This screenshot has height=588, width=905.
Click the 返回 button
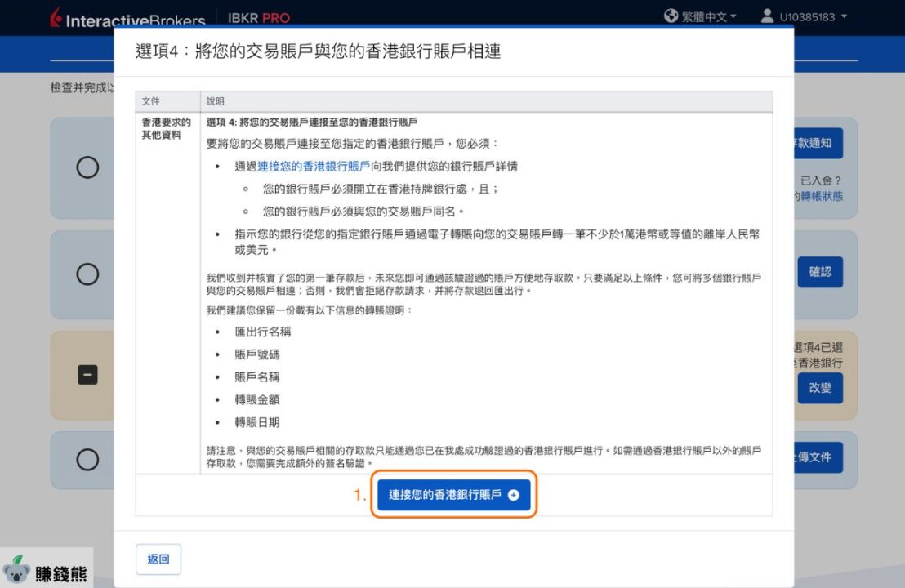[158, 559]
